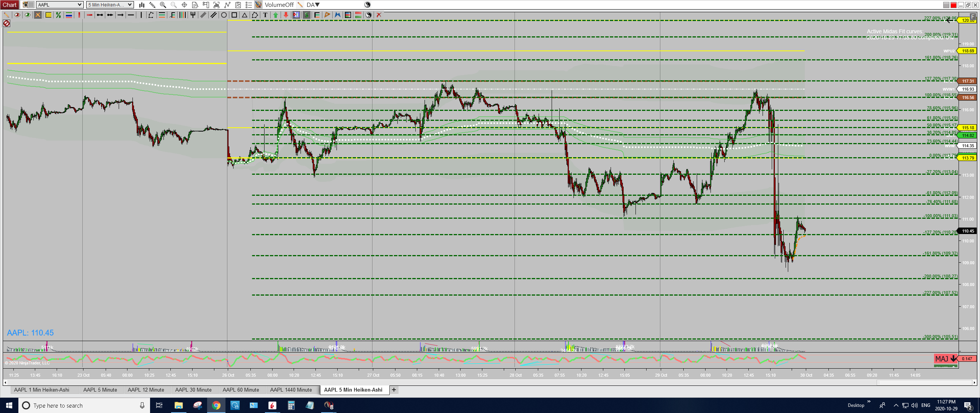Click the red color square in title bar
The height and width of the screenshot is (413, 980).
[x=954, y=5]
